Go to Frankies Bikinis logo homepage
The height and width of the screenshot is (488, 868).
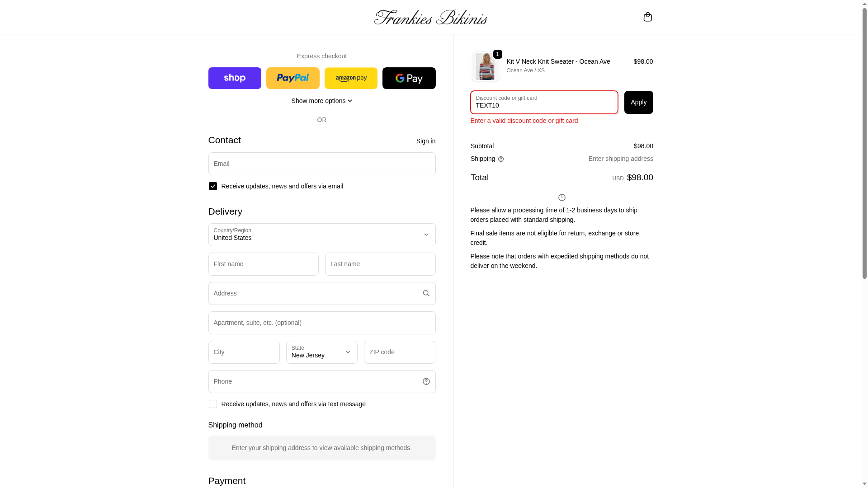(431, 17)
